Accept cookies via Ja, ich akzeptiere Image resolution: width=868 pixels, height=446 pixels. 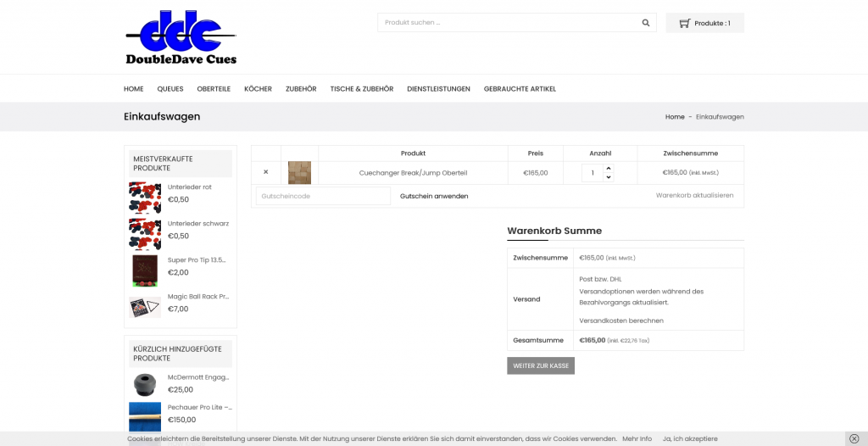click(x=690, y=438)
